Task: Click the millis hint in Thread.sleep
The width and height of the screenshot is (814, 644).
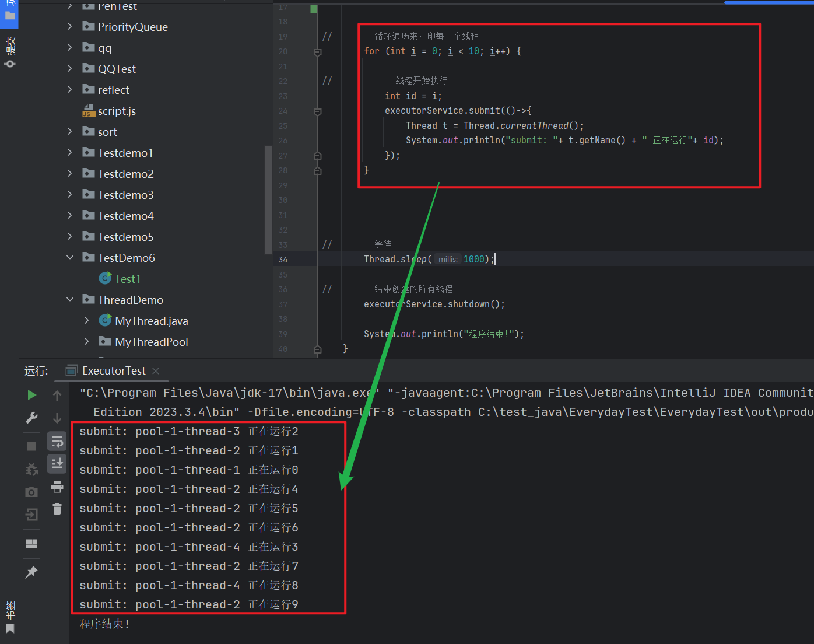Action: [448, 260]
